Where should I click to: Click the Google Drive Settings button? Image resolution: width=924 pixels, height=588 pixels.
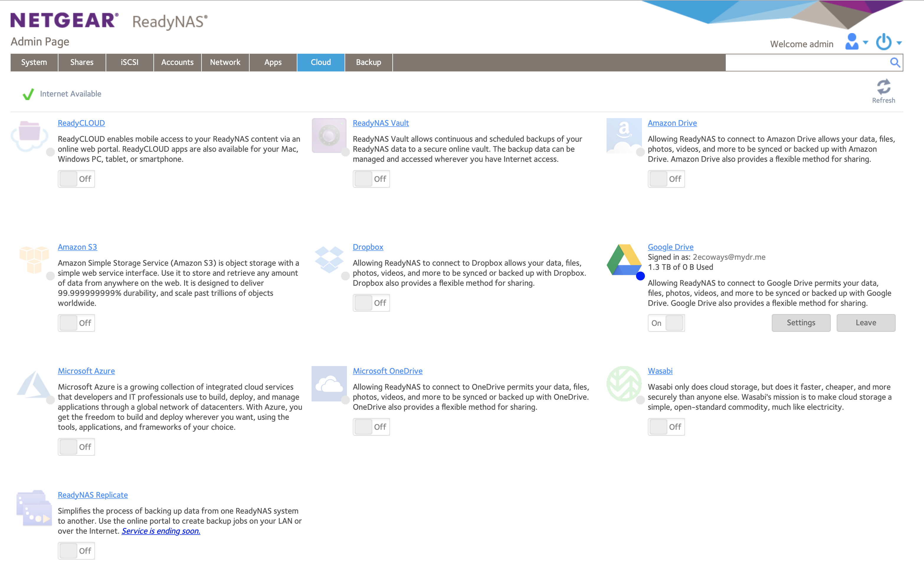point(801,323)
